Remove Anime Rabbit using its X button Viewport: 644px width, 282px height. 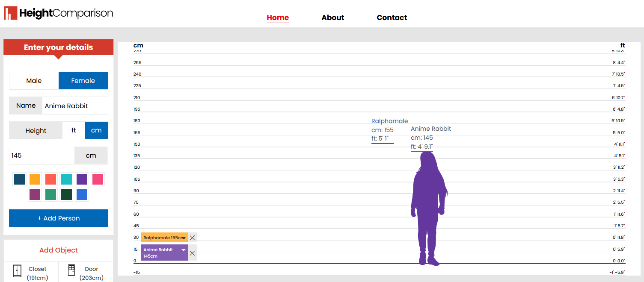click(x=193, y=253)
